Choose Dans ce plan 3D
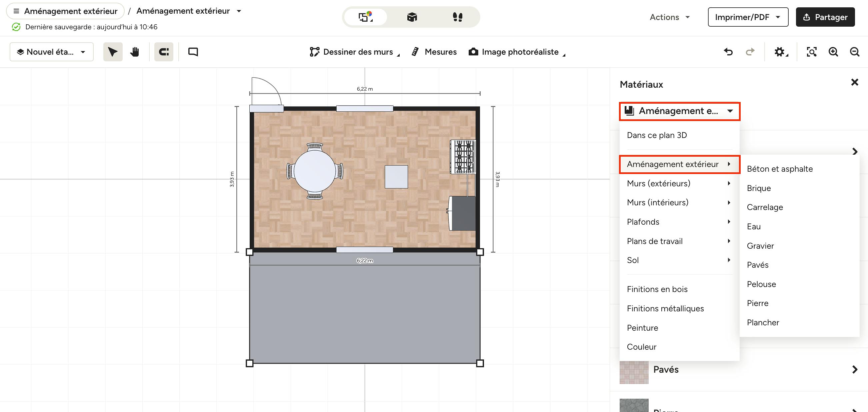Screen dimensions: 868x412 click(679, 135)
